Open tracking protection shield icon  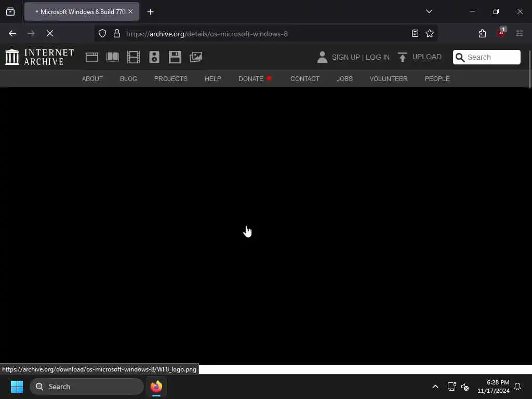point(102,33)
